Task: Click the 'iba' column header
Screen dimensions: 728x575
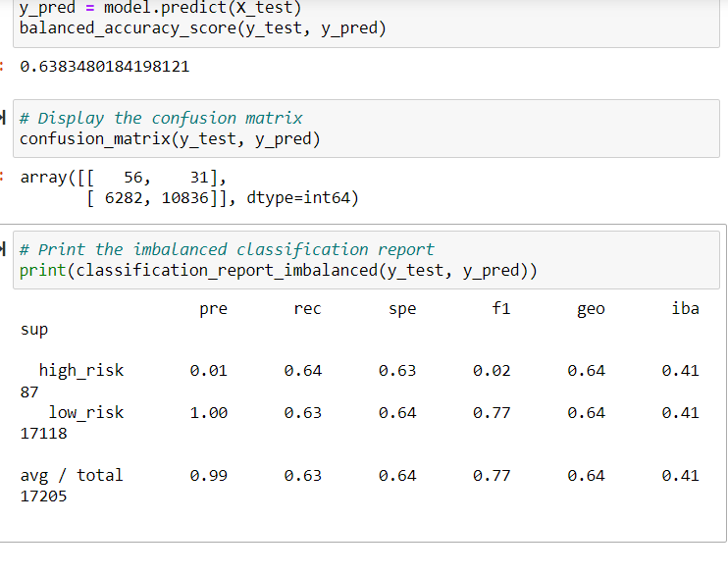Action: (x=685, y=308)
